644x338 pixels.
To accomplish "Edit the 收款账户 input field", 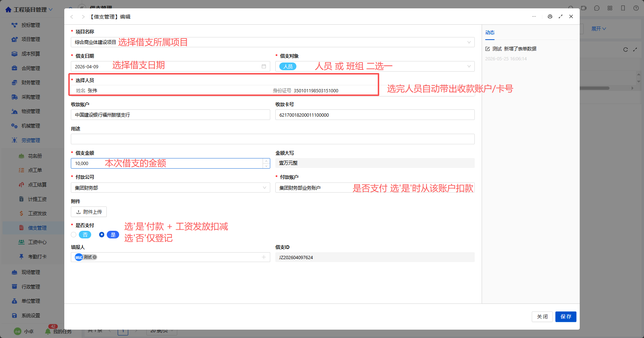I will 170,115.
